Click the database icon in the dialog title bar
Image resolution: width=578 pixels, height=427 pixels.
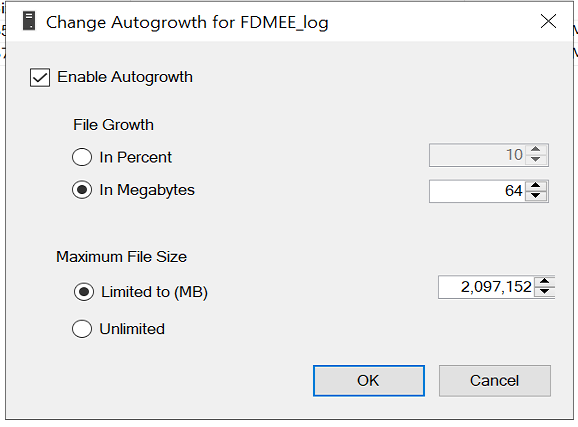point(29,21)
